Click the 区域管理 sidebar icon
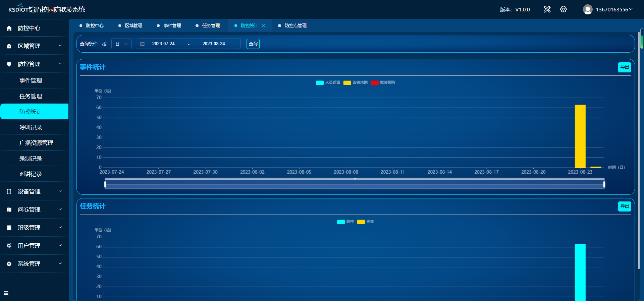 click(9, 46)
